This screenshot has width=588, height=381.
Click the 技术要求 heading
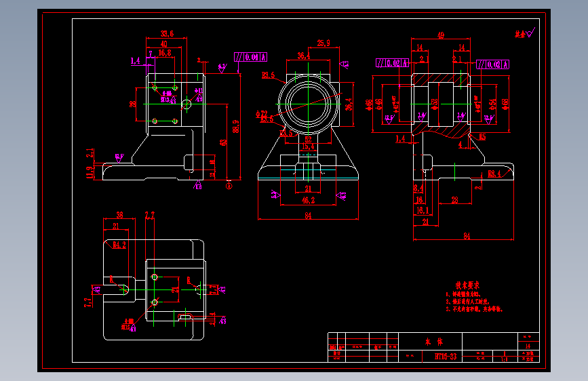click(x=467, y=285)
